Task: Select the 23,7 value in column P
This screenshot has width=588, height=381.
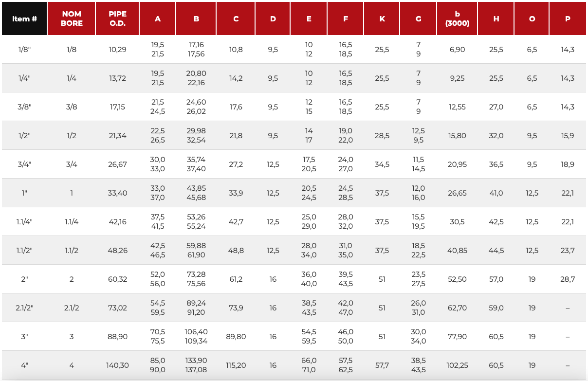Action: 568,251
